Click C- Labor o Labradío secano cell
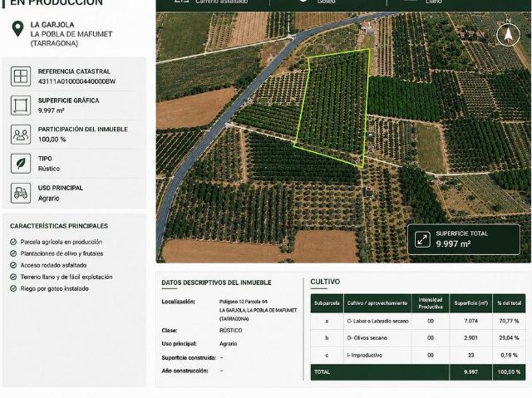Screen dimensions: 532x398 [377, 321]
